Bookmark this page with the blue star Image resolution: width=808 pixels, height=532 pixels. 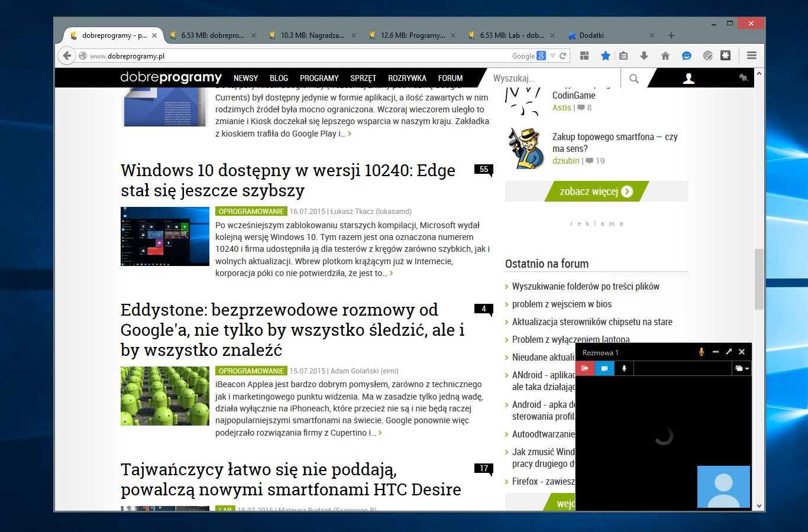[605, 56]
